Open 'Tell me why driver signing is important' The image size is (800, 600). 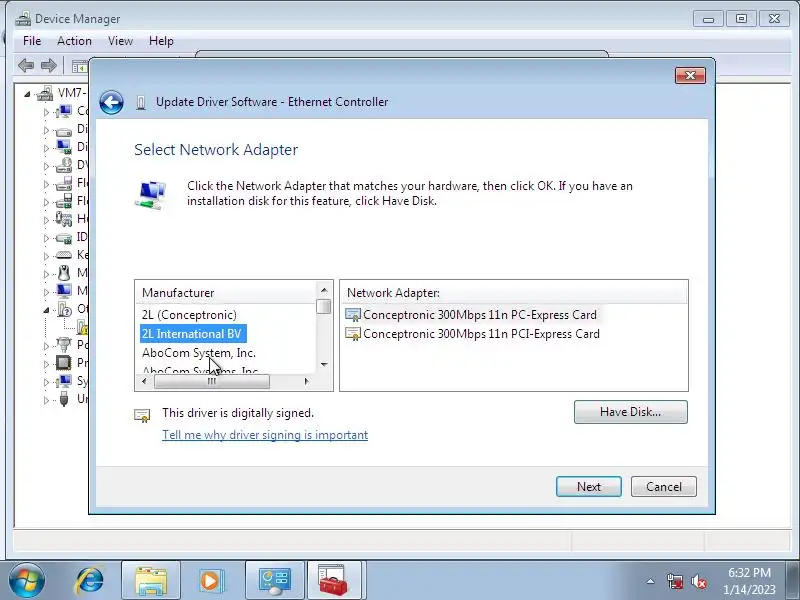tap(265, 435)
